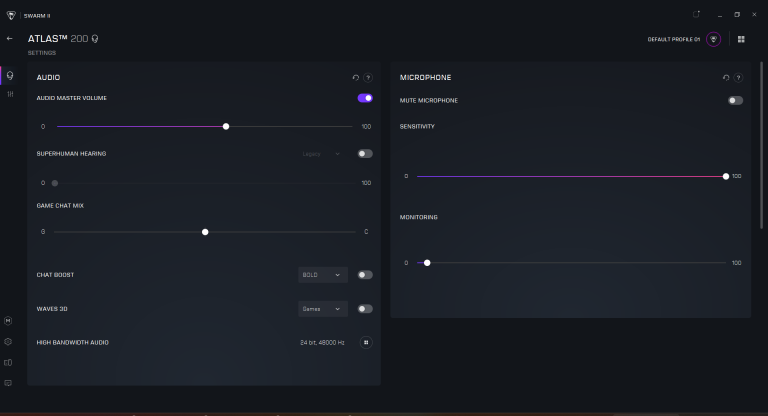Click the back arrow beside ATLAS 200

tap(10, 38)
